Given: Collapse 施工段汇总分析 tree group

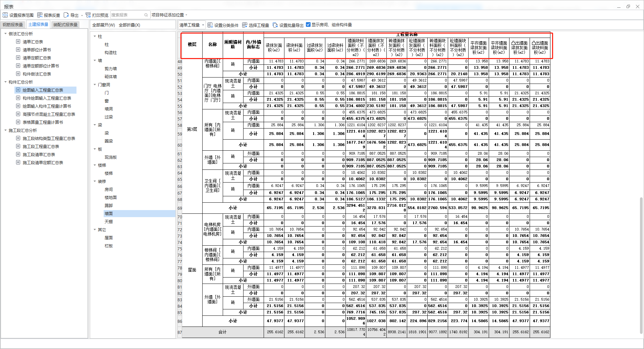Looking at the screenshot, I should tap(5, 130).
